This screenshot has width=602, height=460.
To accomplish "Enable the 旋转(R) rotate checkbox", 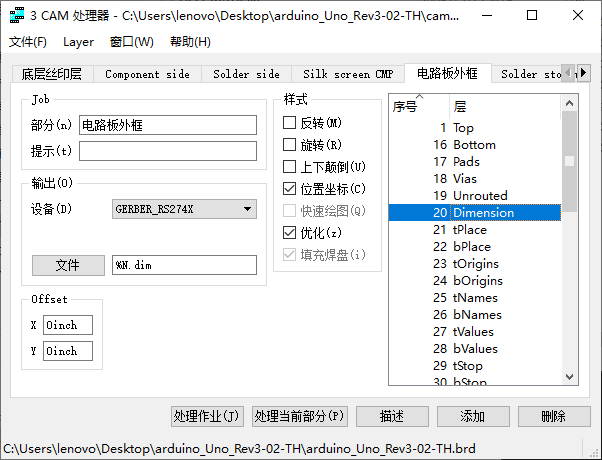I will 291,145.
